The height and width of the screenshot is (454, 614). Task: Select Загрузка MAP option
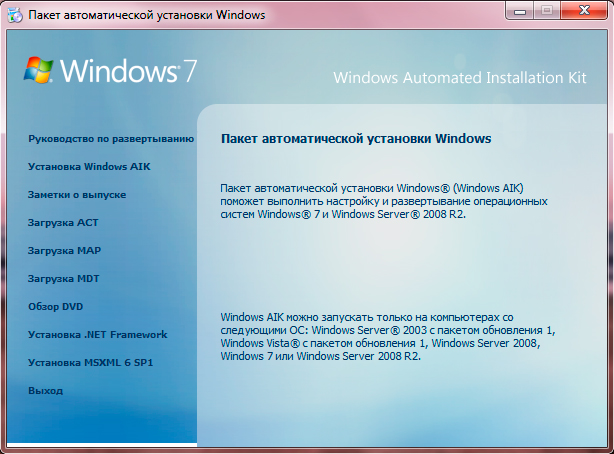pyautogui.click(x=64, y=251)
